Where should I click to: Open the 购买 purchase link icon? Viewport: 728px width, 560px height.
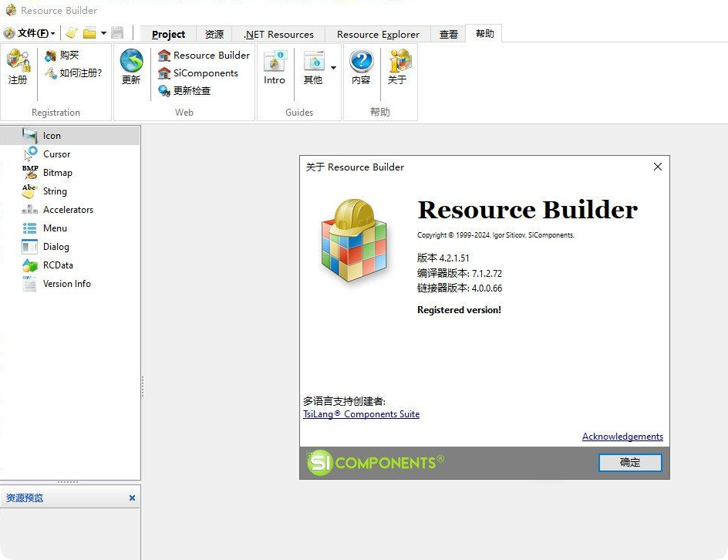[50, 56]
